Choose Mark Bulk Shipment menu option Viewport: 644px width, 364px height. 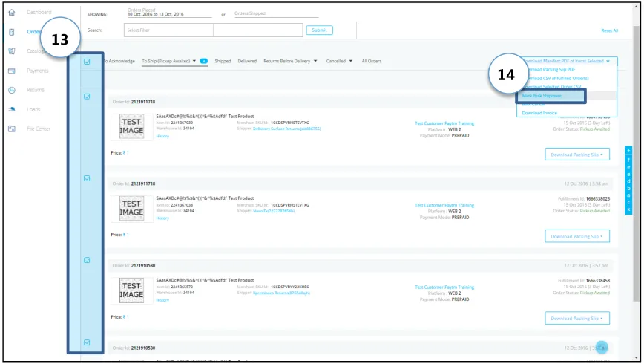(x=542, y=95)
